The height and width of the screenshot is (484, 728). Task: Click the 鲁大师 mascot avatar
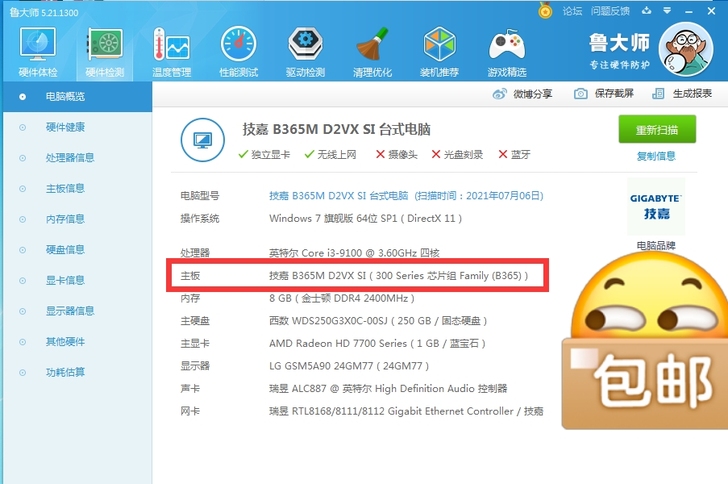coord(686,49)
